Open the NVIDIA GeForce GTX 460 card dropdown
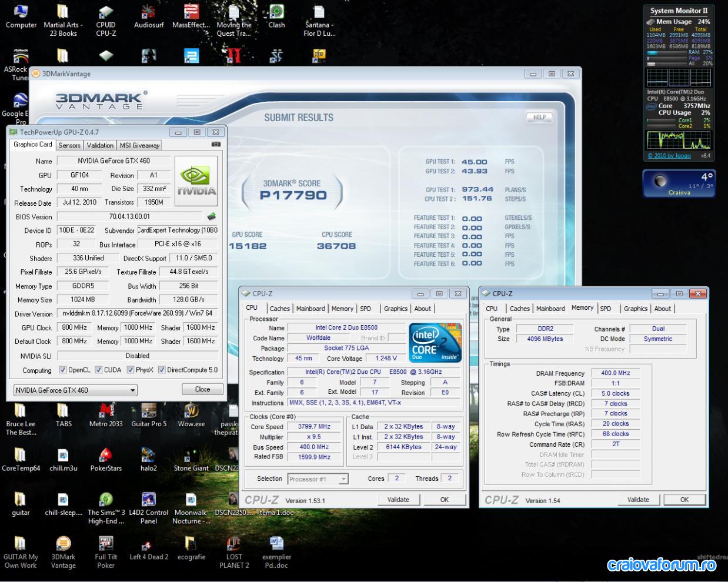Image resolution: width=728 pixels, height=582 pixels. pyautogui.click(x=75, y=390)
